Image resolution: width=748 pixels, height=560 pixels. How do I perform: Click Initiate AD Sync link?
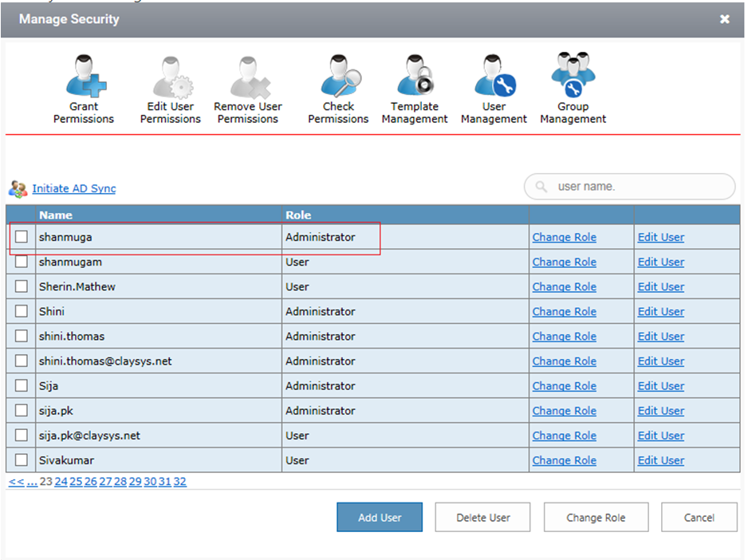tap(74, 188)
